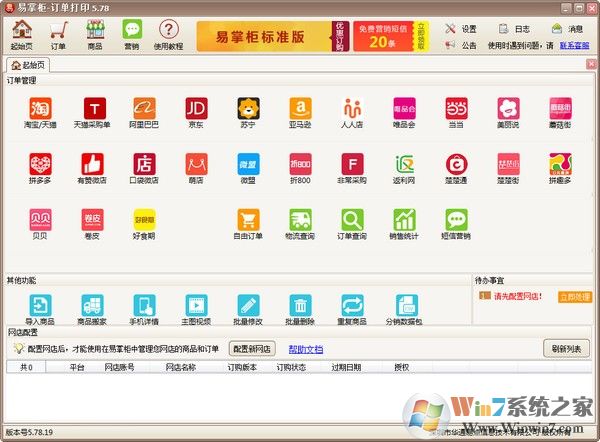The width and height of the screenshot is (600, 442).
Task: Open the 导入商品 function
Action: (40, 305)
